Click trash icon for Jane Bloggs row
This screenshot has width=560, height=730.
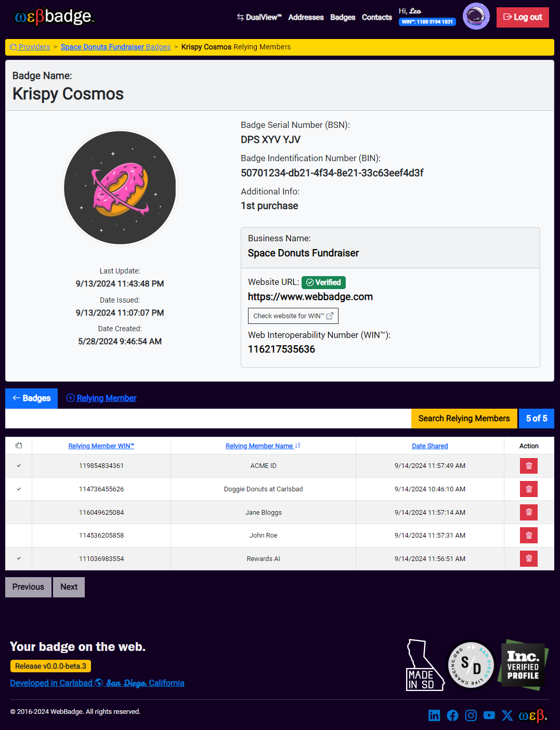(x=528, y=512)
